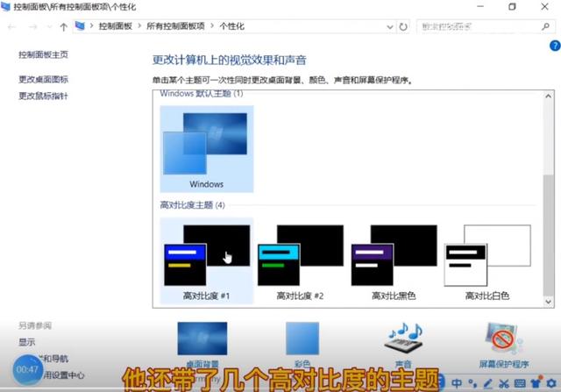Open Help with the question mark icon
Viewport: 561px width, 392px height.
[555, 46]
